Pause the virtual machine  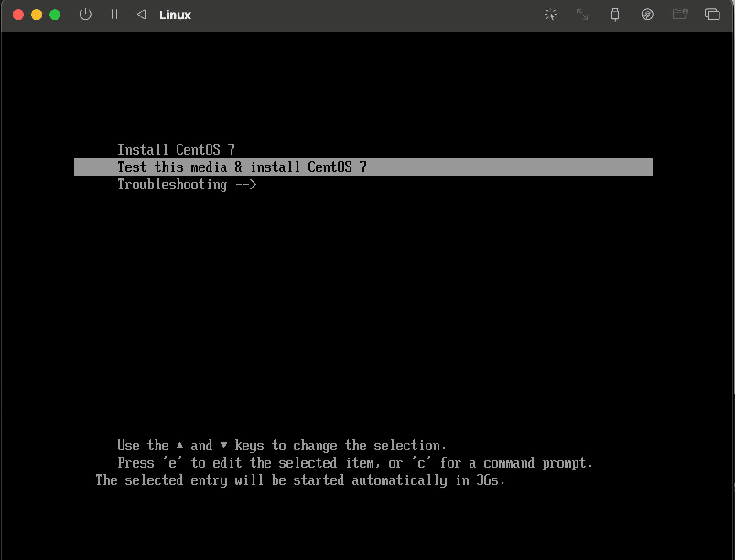click(x=114, y=15)
